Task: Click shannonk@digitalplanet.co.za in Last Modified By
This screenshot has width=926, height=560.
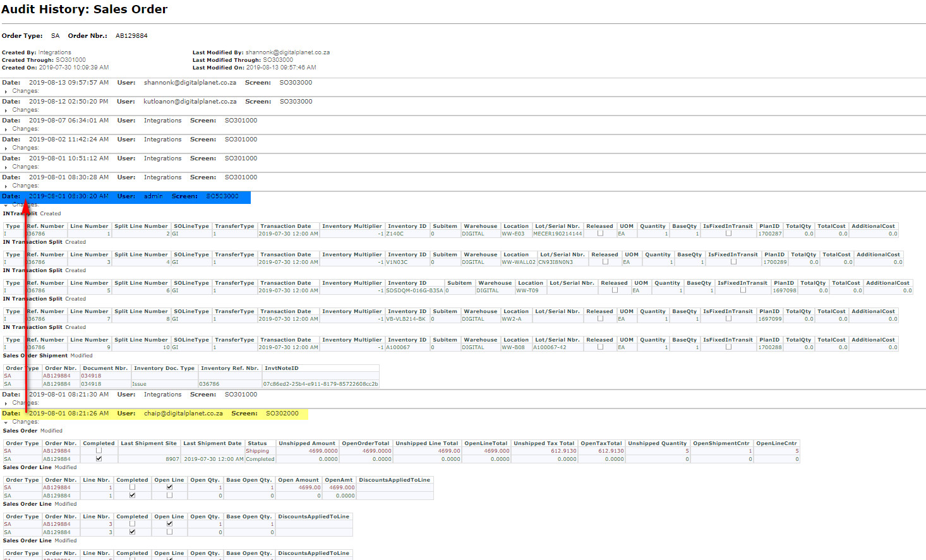Action: click(287, 52)
